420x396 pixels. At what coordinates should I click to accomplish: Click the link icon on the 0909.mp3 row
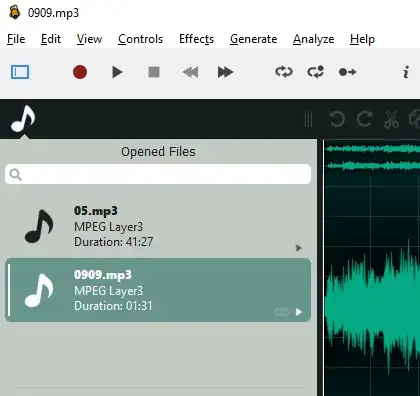pyautogui.click(x=281, y=312)
